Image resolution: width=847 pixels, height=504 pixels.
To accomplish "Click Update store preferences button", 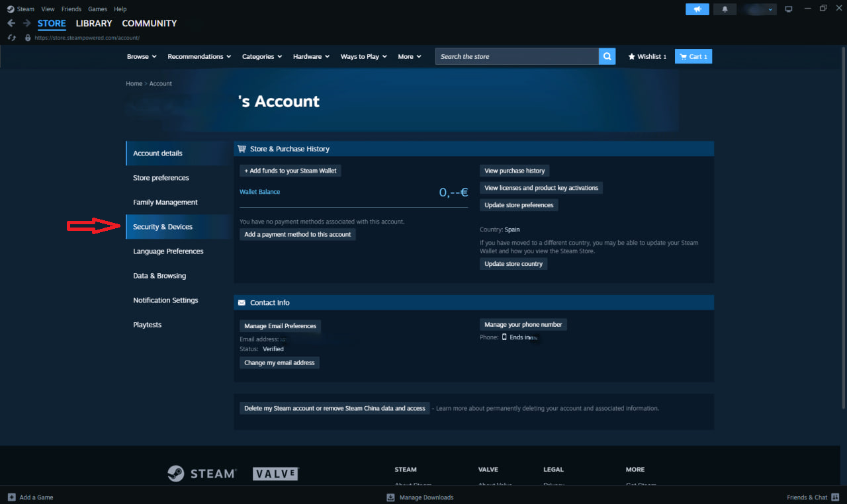I will [x=519, y=205].
